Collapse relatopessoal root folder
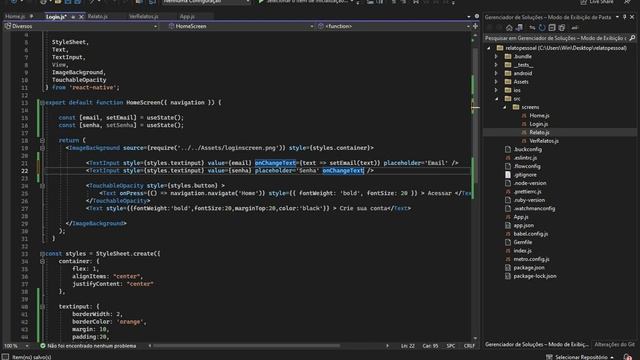The width and height of the screenshot is (640, 360). pyautogui.click(x=489, y=48)
